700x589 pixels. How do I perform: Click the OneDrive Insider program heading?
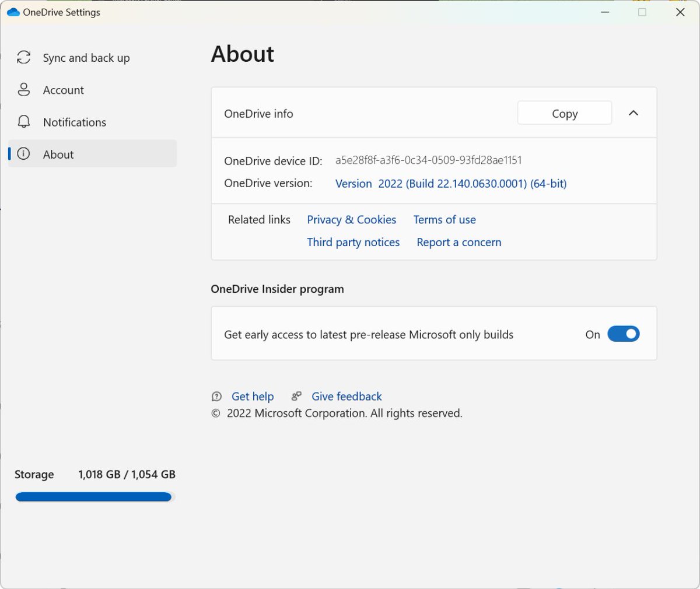pyautogui.click(x=277, y=289)
